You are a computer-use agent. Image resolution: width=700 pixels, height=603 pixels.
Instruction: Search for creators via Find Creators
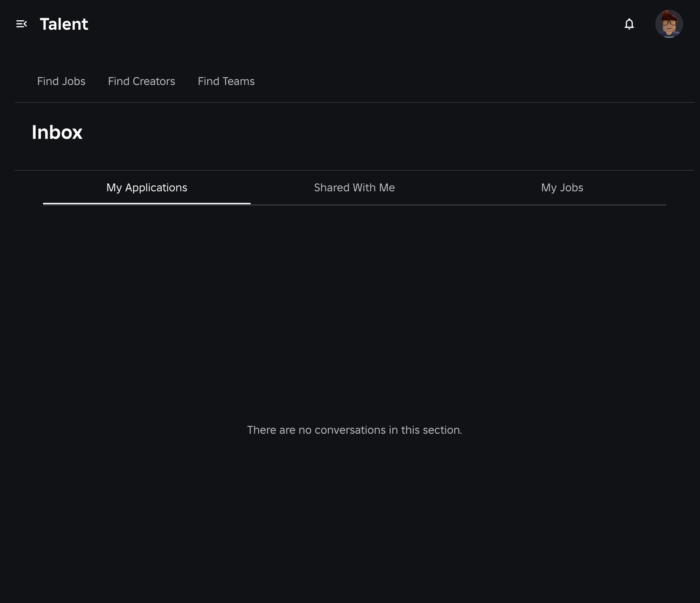[x=141, y=81]
